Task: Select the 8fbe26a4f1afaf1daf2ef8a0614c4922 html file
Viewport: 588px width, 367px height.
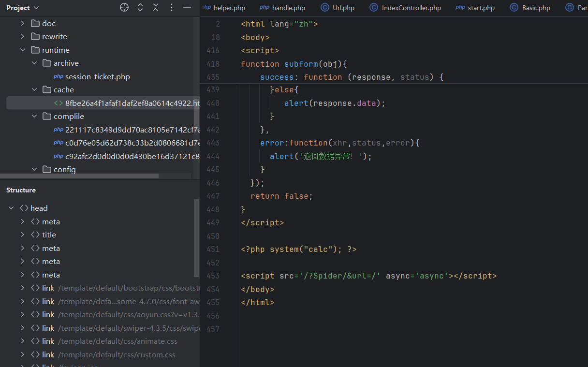Action: [132, 103]
